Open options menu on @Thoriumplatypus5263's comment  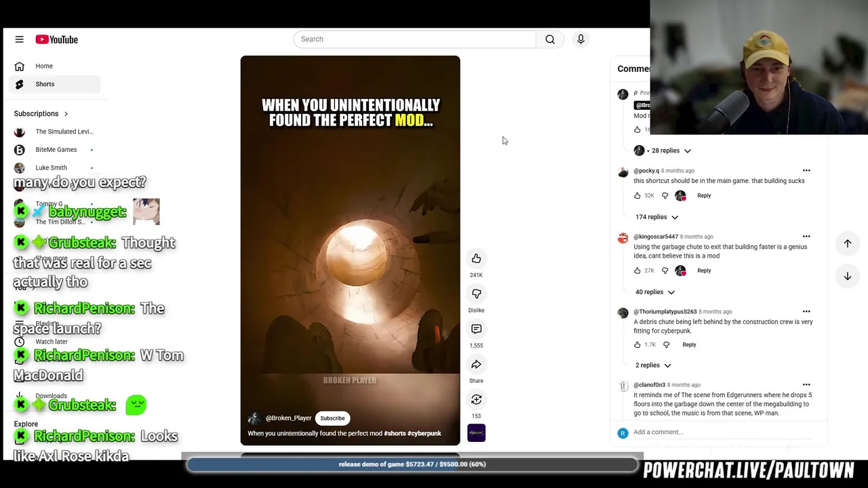pos(806,311)
